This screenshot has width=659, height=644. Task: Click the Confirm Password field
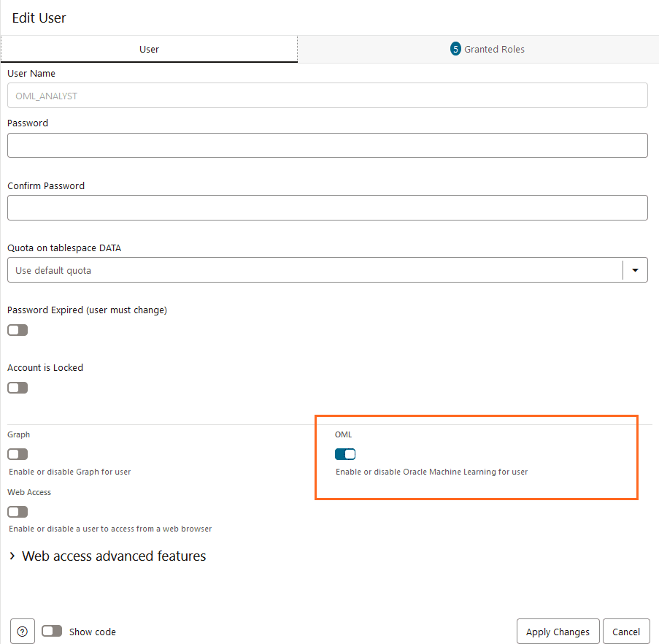coord(327,207)
